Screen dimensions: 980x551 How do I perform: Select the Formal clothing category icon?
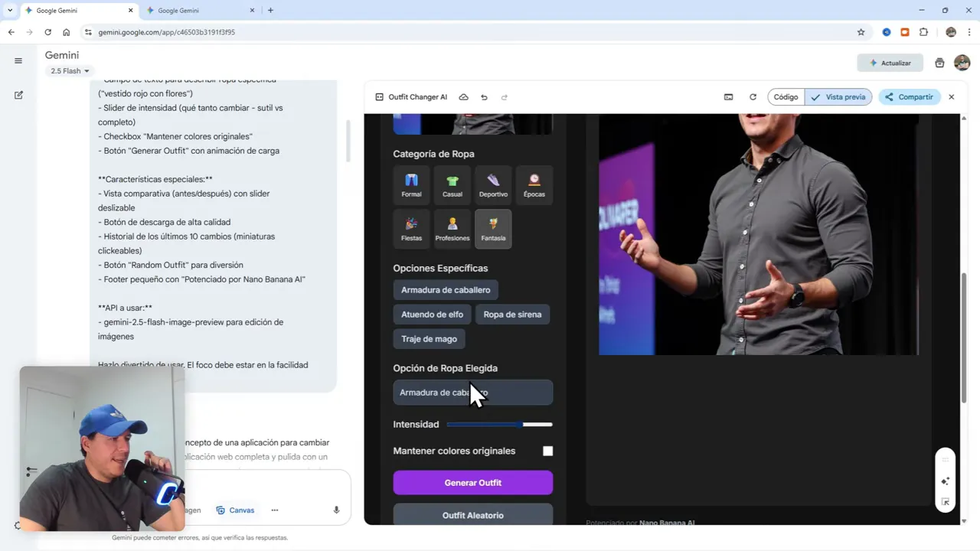point(411,184)
